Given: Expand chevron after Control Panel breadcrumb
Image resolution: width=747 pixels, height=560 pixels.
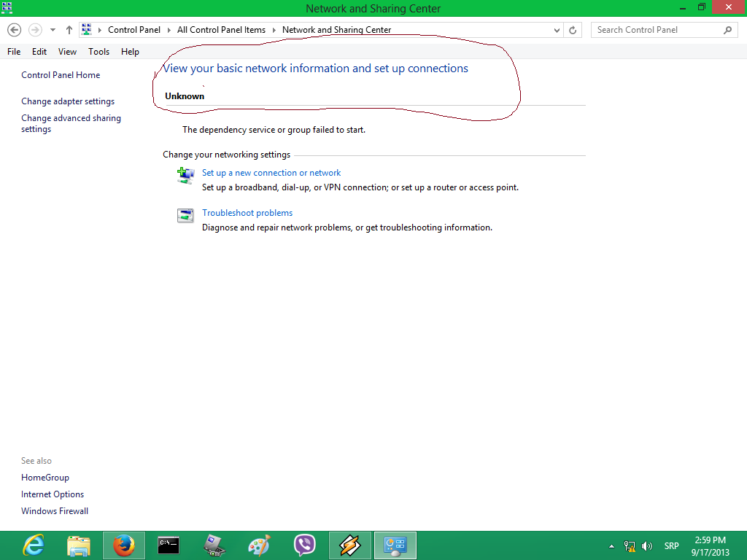Looking at the screenshot, I should (x=169, y=30).
